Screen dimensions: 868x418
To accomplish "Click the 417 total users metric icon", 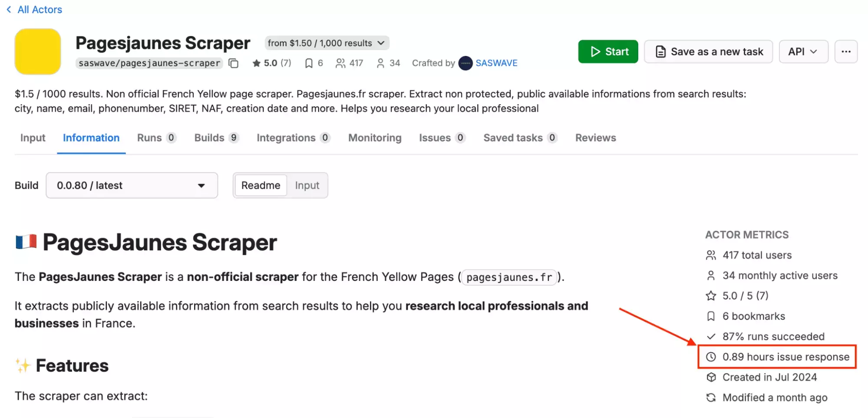I will pyautogui.click(x=711, y=255).
